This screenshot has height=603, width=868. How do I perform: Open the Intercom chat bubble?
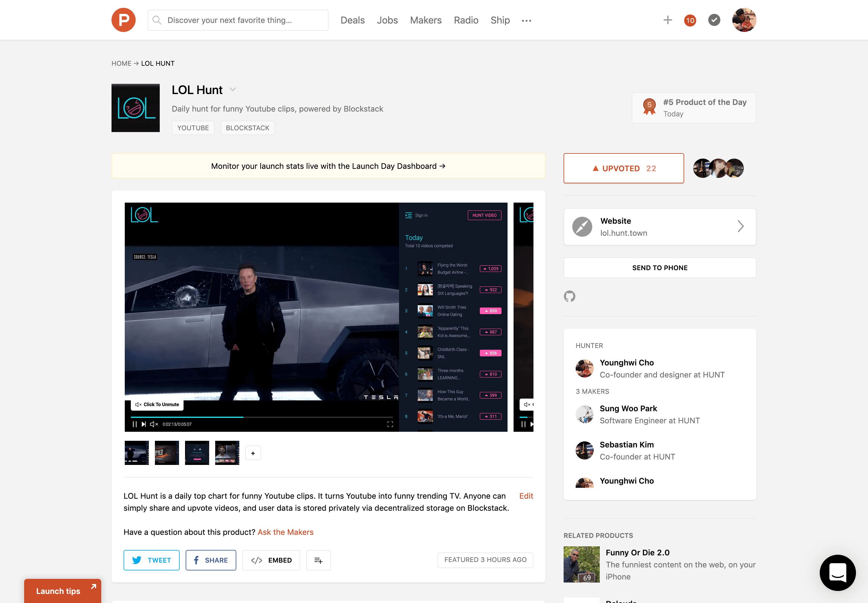click(837, 573)
